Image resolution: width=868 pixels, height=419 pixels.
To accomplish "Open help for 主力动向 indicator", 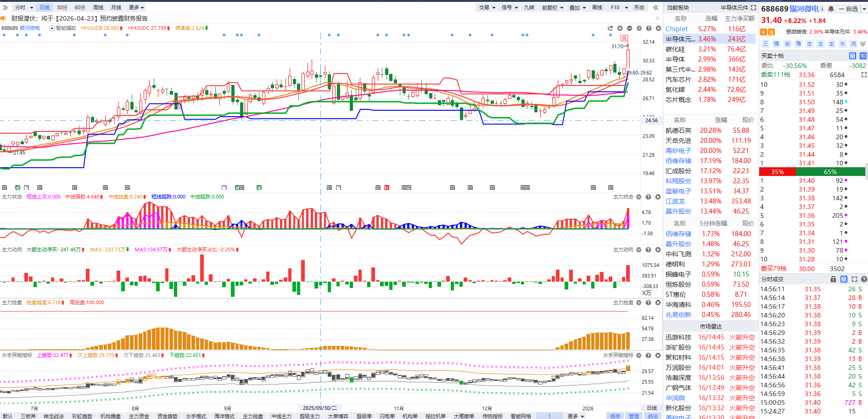I will [x=648, y=249].
